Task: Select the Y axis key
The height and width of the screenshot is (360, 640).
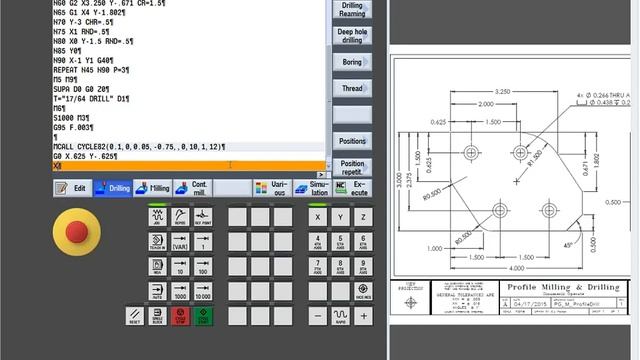Action: (x=340, y=217)
